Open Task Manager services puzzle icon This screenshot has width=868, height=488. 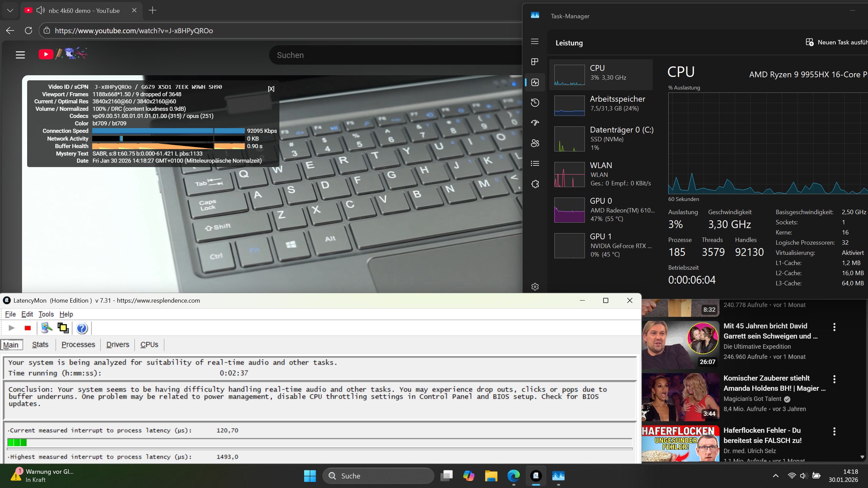coord(535,184)
